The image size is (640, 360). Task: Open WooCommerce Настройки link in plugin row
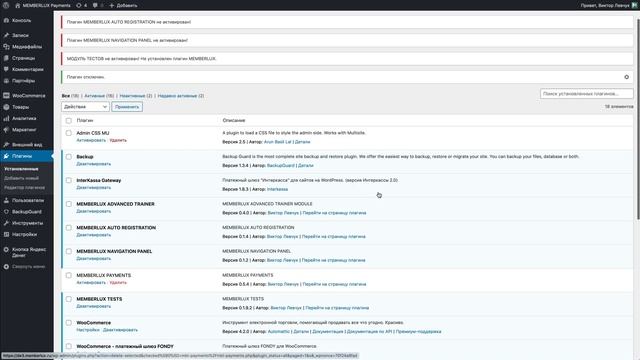pyautogui.click(x=88, y=330)
